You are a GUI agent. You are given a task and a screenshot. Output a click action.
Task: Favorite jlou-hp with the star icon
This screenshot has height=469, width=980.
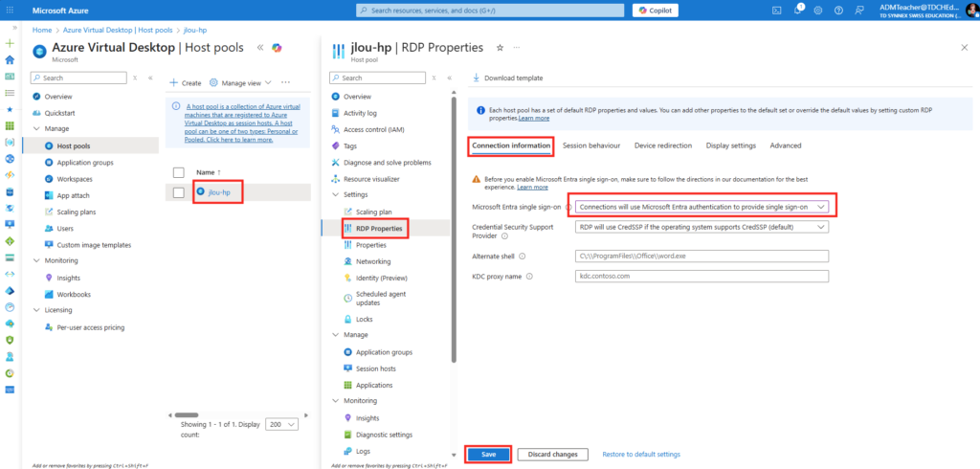(x=500, y=47)
